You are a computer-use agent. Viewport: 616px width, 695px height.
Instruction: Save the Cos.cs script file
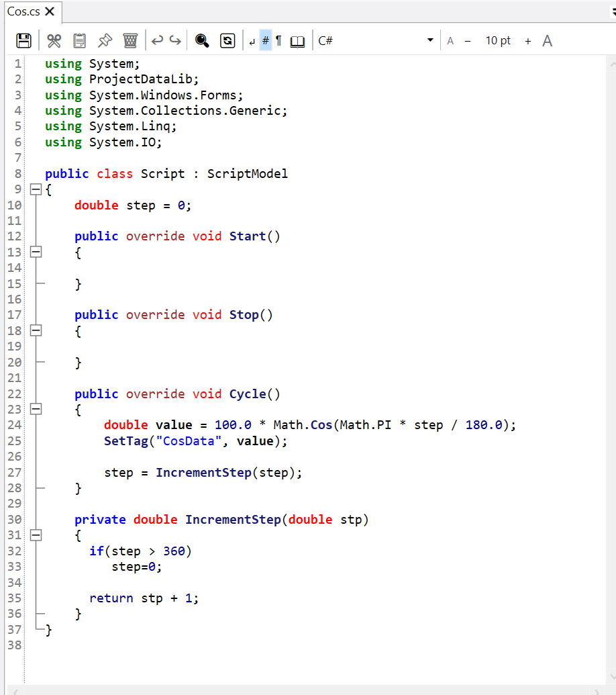click(x=23, y=41)
